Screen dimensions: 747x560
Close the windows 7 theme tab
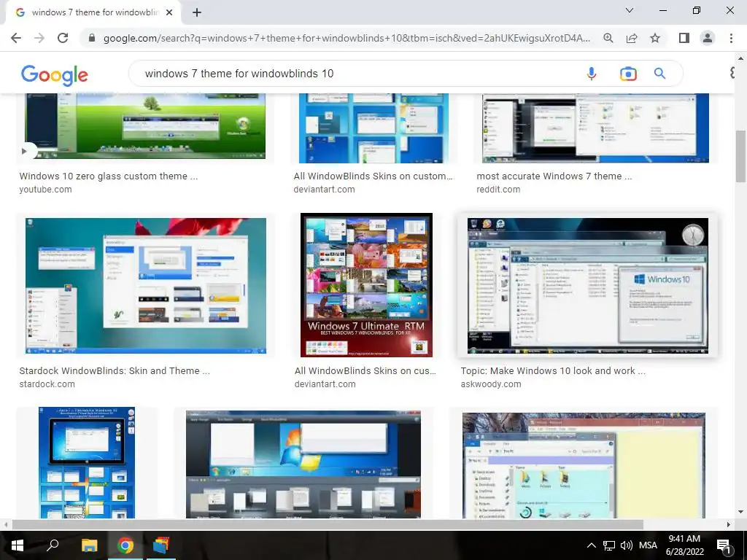point(169,13)
